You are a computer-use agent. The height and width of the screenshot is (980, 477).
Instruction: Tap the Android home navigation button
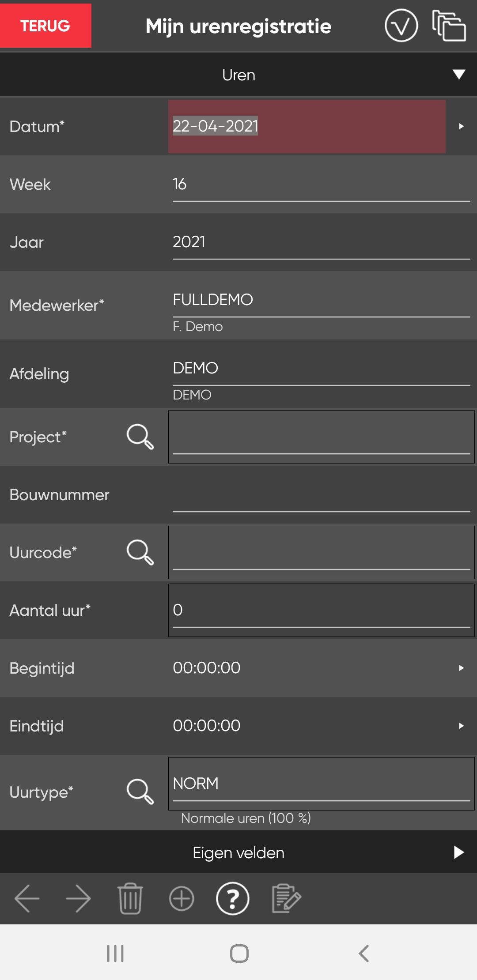click(x=239, y=954)
